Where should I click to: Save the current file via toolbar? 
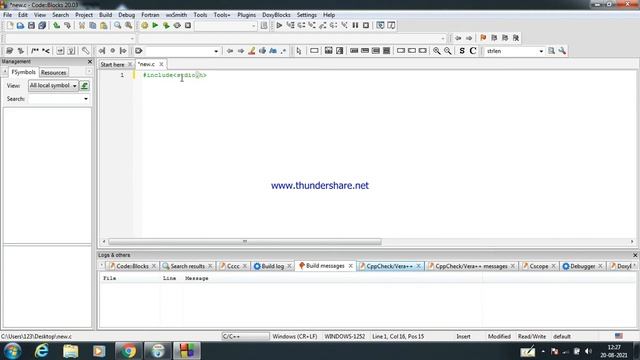(x=31, y=26)
